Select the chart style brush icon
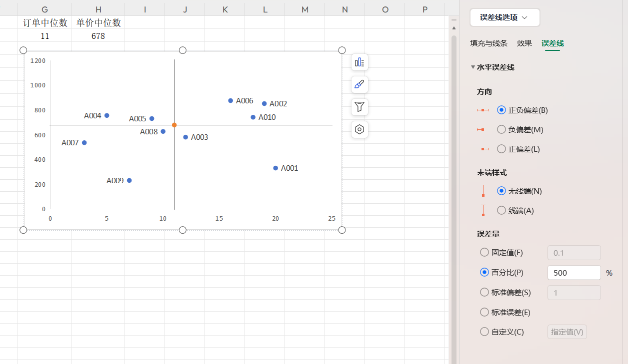 click(x=359, y=84)
